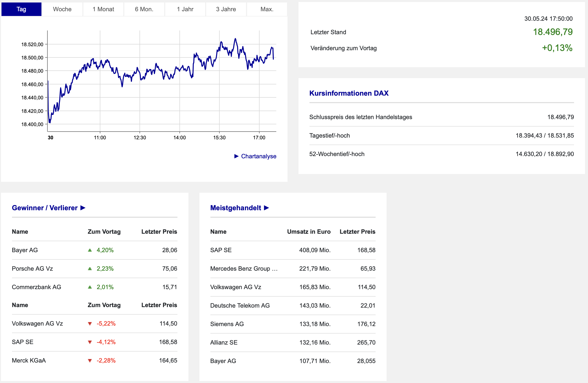588x383 pixels.
Task: Click red down arrow for Merck KGaA
Action: (90, 361)
